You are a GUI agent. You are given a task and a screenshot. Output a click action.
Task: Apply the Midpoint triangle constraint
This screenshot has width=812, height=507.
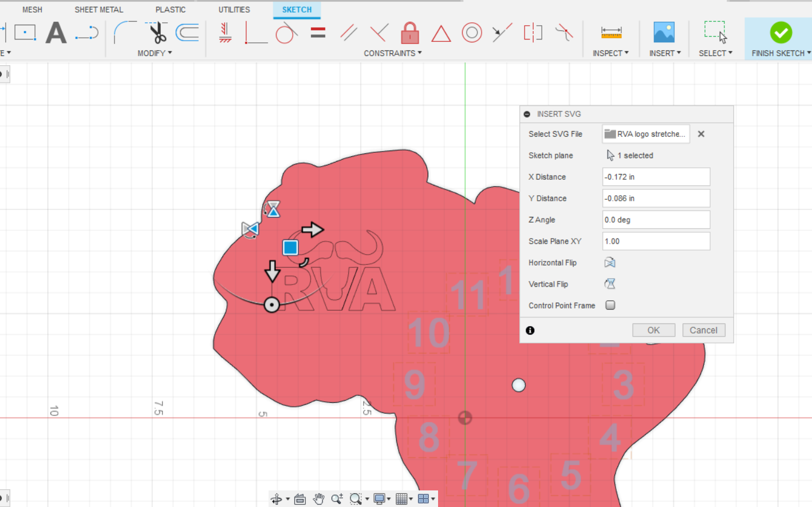441,33
